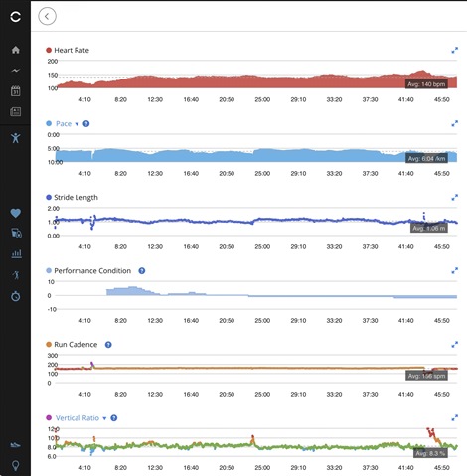This screenshot has width=467, height=476.
Task: Click the back arrow button
Action: [x=47, y=16]
